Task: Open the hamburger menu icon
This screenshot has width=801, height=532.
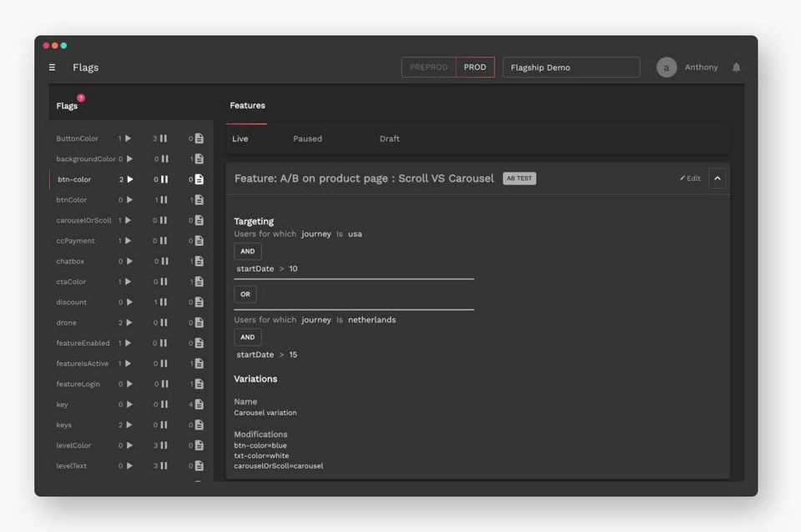Action: pyautogui.click(x=52, y=68)
